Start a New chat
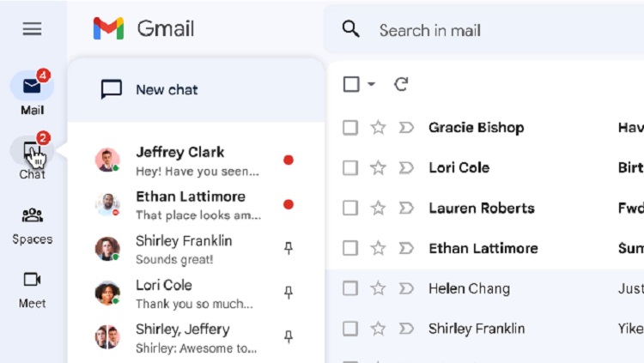Screen dimensions: 644x363 166,89
